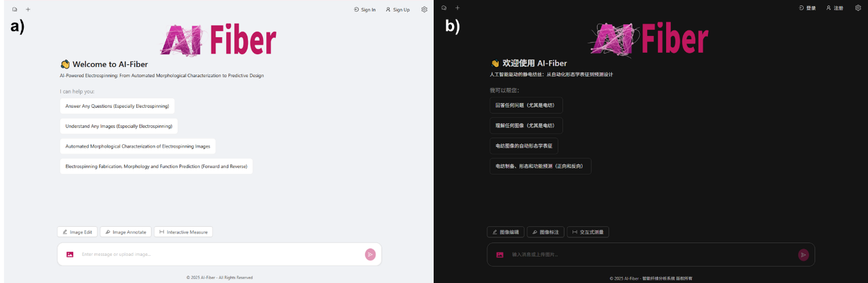Start new chat with plus icon in light panel

click(28, 9)
